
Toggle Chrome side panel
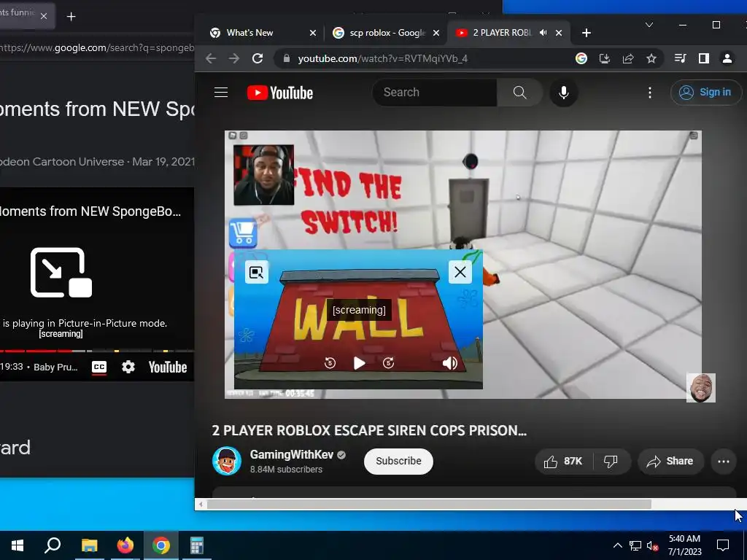point(704,58)
